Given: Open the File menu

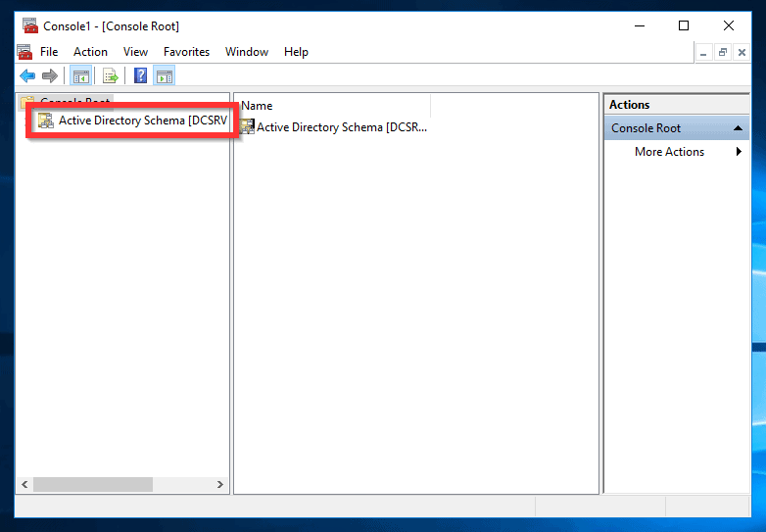Looking at the screenshot, I should (49, 52).
